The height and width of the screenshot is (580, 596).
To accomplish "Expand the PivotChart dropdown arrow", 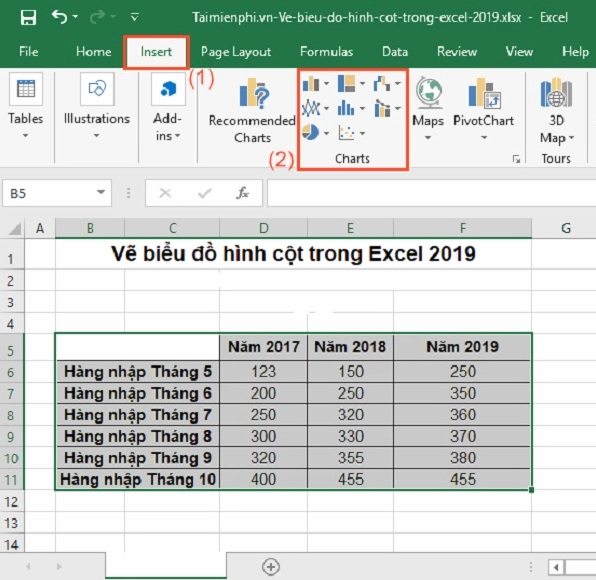I will pos(484,138).
